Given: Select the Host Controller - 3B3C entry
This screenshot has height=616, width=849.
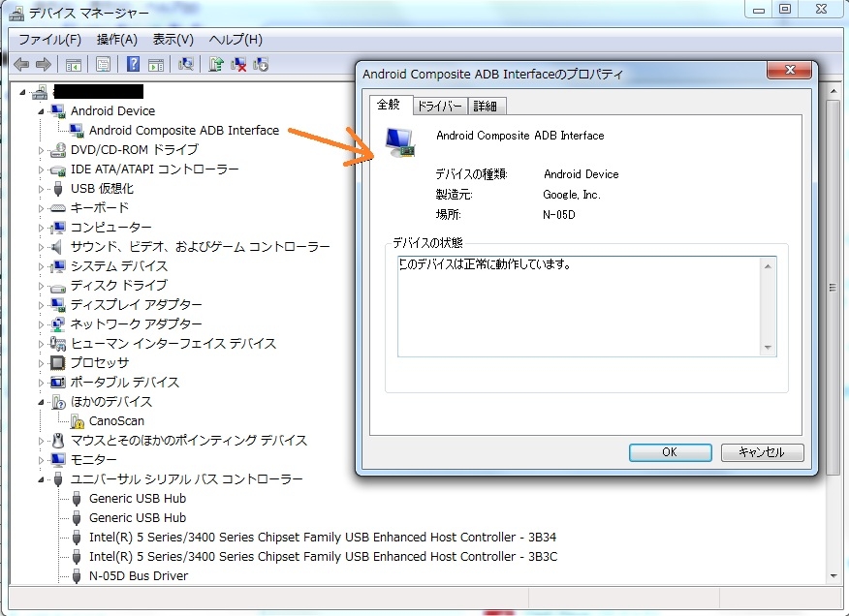Looking at the screenshot, I should pyautogui.click(x=324, y=557).
